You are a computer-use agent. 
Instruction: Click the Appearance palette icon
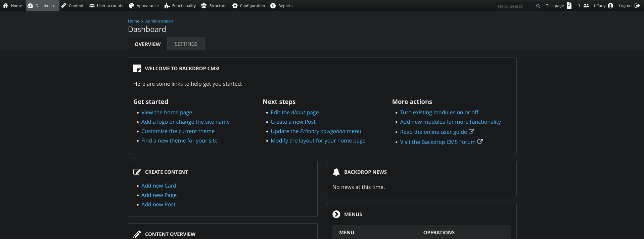point(132,6)
